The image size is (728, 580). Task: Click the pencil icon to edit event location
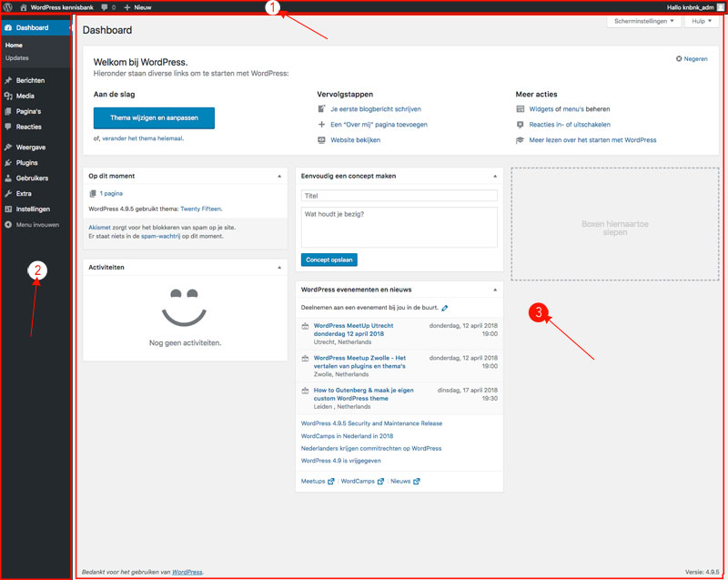445,308
